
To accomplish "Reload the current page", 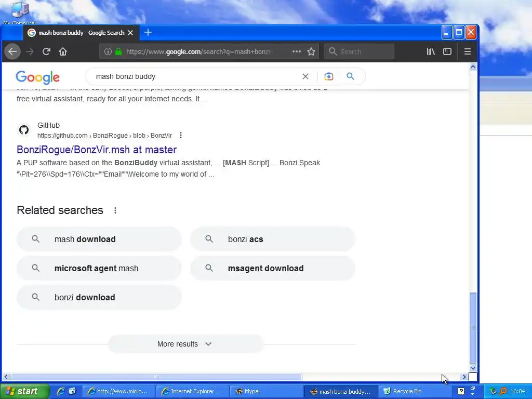I will [x=46, y=51].
